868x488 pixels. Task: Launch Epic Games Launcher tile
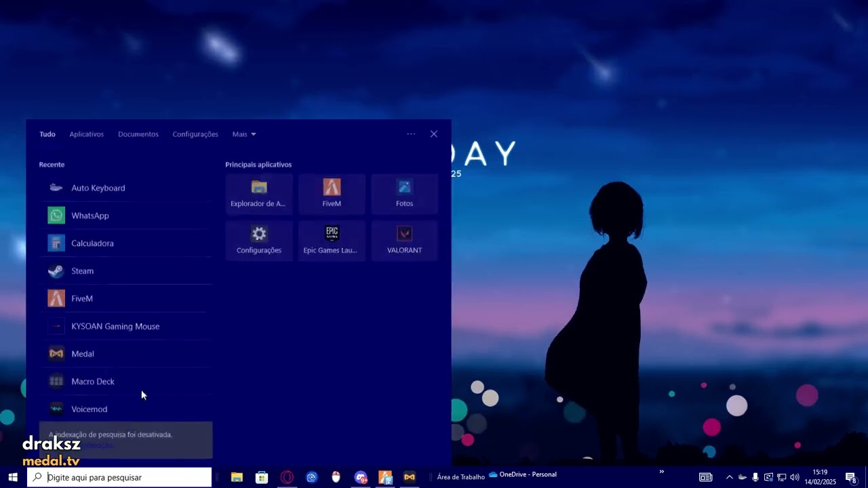point(332,241)
